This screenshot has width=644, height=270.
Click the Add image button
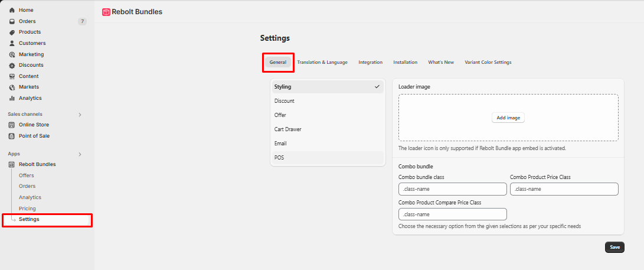tap(508, 118)
